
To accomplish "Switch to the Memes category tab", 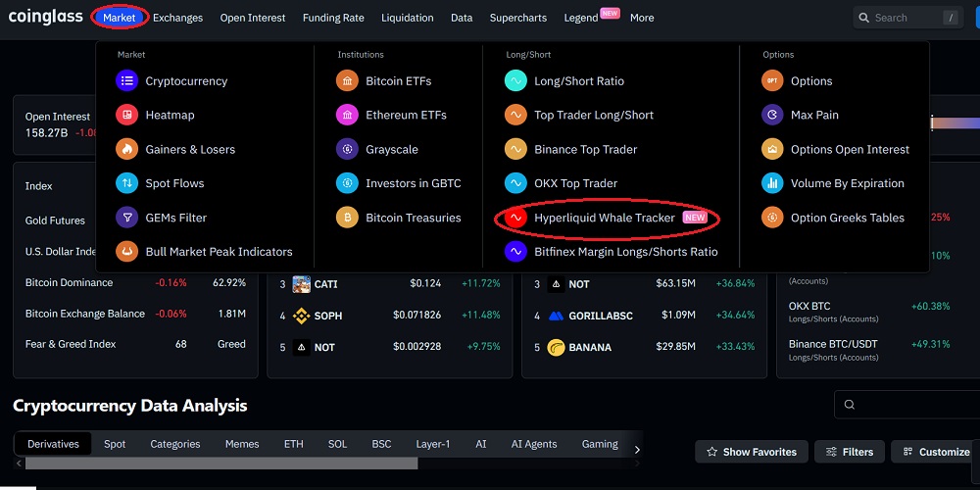I will tap(242, 444).
